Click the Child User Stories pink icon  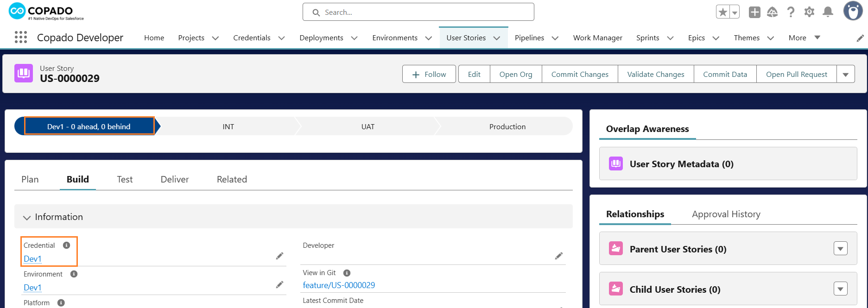[x=616, y=289]
